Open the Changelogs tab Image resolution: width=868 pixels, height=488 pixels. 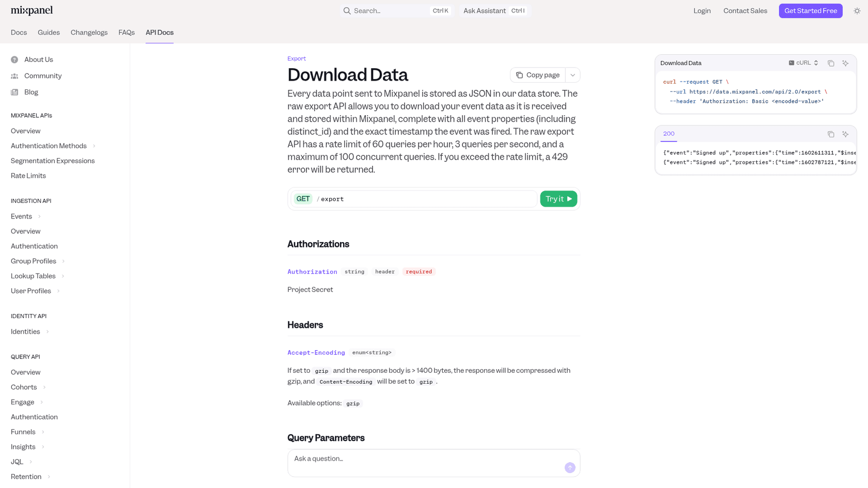pos(89,33)
